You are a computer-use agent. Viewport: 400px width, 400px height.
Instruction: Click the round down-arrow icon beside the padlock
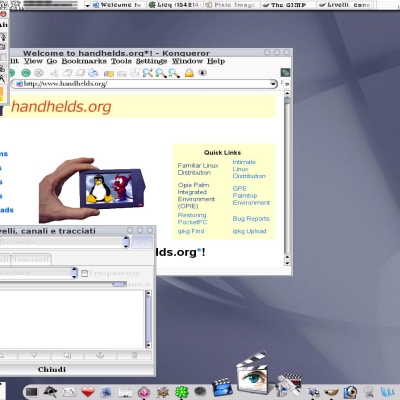click(202, 72)
